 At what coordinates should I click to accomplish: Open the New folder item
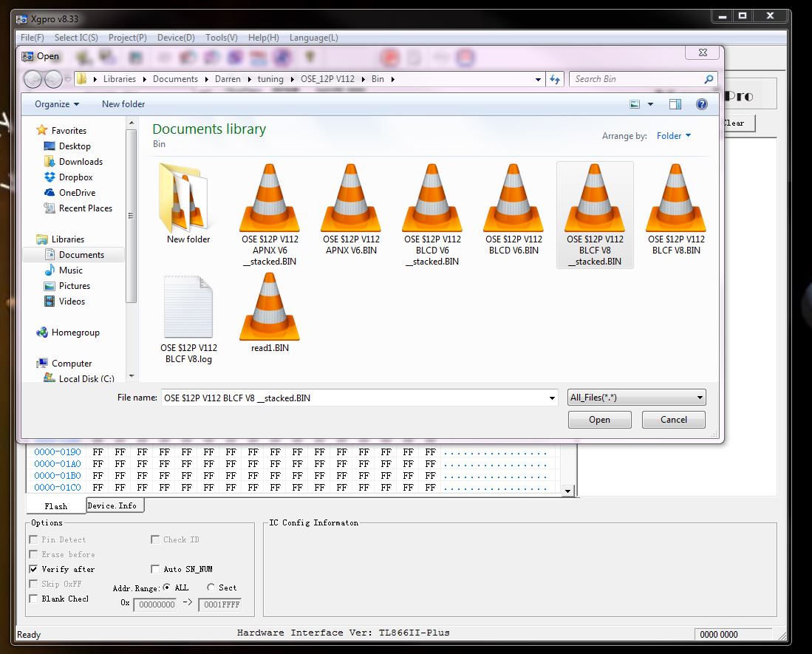pos(188,203)
